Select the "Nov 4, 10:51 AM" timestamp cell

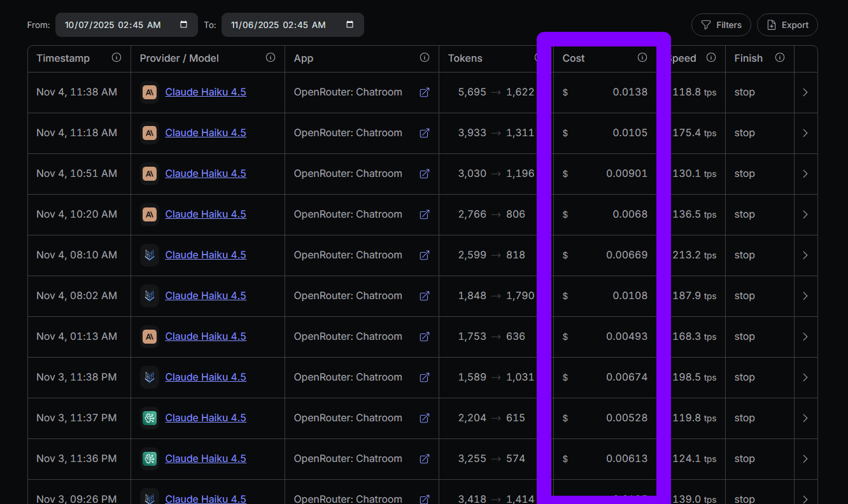(x=77, y=174)
